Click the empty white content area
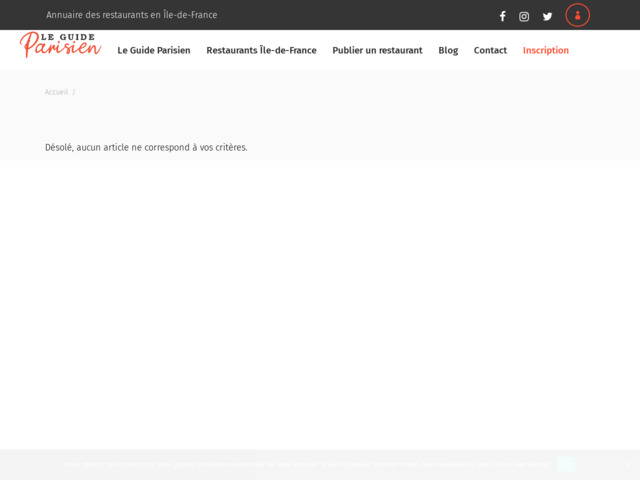640x480 pixels. [x=320, y=300]
